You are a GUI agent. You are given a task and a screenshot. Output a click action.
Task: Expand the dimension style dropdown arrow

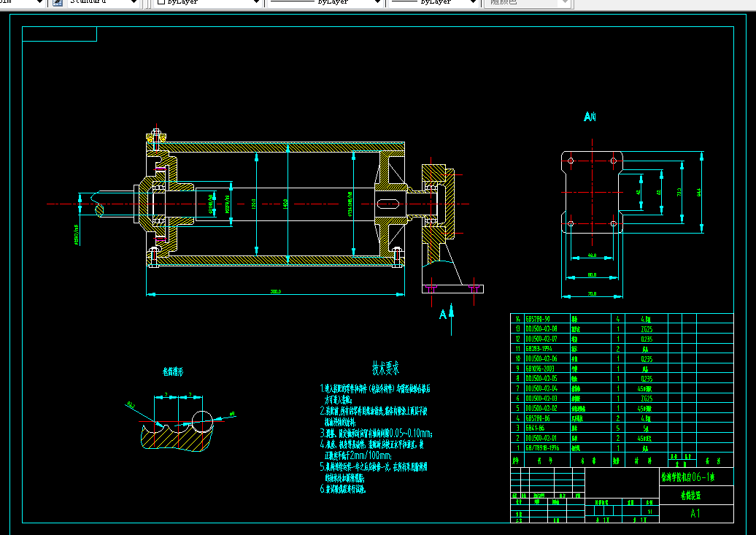(39, 2)
